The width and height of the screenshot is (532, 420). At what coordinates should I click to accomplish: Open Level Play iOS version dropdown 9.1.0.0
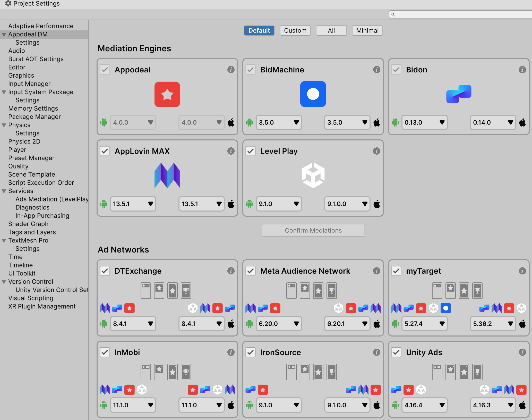tap(347, 204)
